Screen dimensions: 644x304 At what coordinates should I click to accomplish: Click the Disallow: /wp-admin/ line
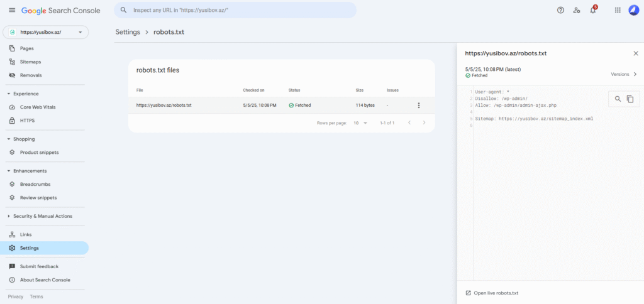(x=501, y=99)
